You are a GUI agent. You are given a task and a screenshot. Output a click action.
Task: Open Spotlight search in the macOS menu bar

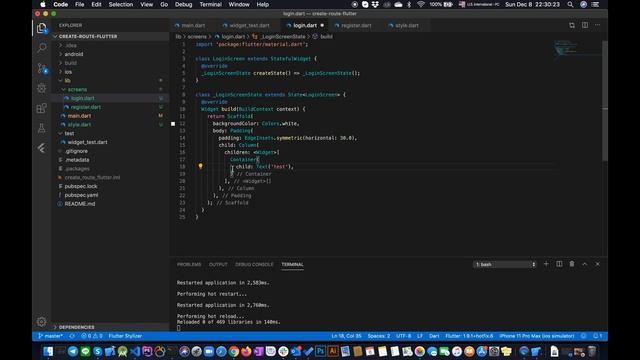click(x=570, y=4)
